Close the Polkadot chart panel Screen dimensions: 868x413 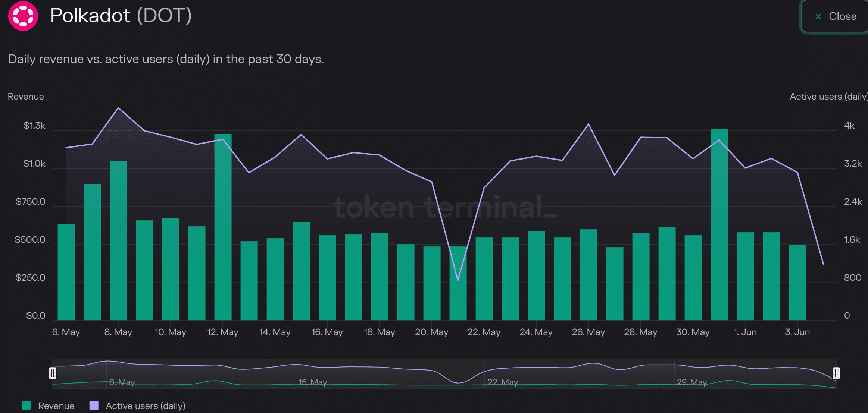[x=835, y=16]
